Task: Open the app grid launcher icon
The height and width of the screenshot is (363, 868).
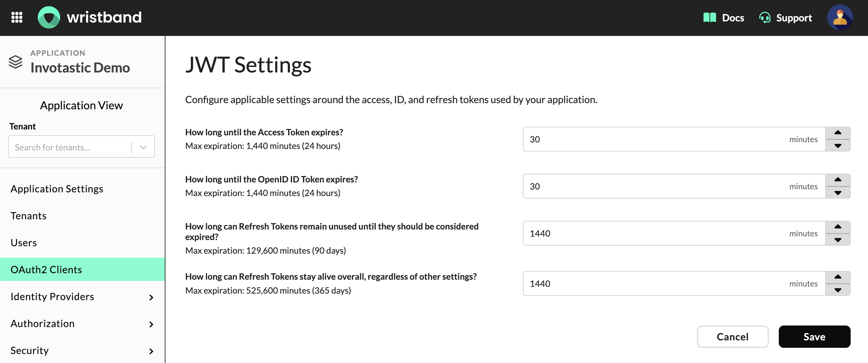Action: [x=17, y=18]
